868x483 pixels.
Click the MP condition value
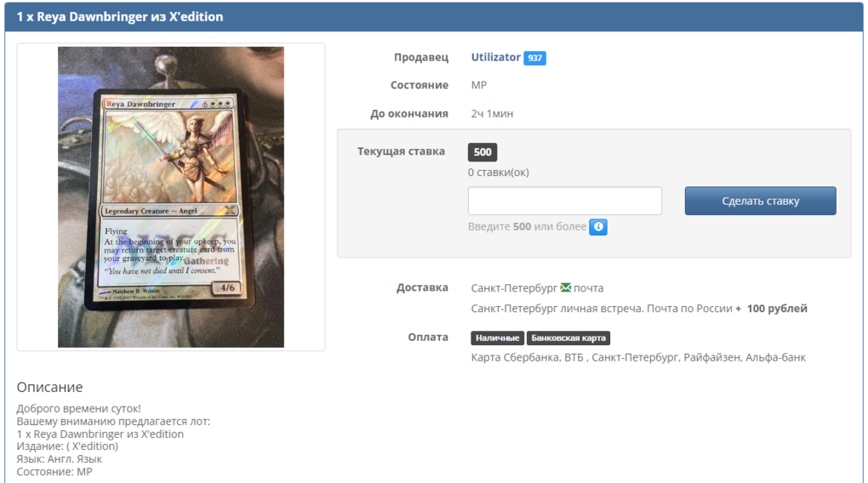pyautogui.click(x=479, y=85)
